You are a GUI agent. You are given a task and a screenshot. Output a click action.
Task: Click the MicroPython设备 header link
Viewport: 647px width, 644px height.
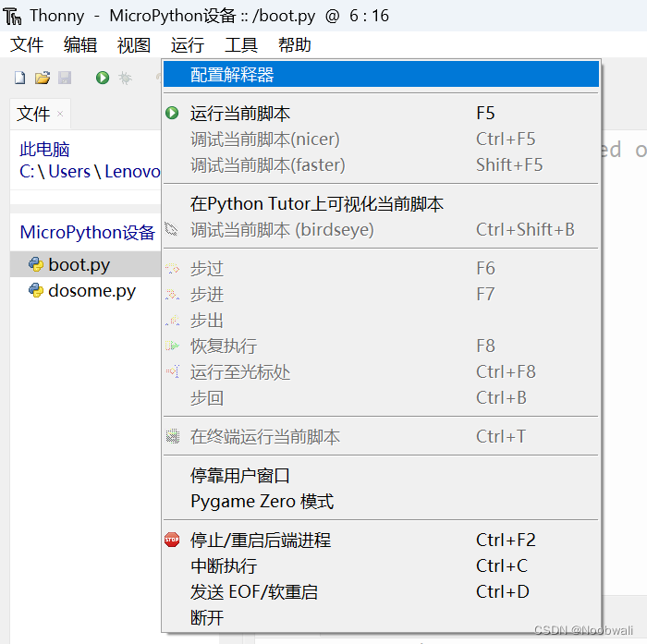click(88, 232)
